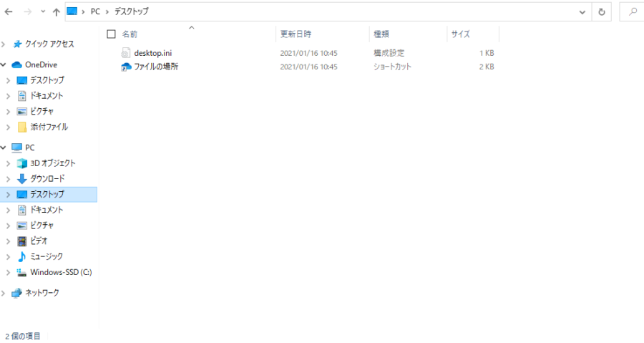644x343 pixels.
Task: Expand デスクトップ under OneDrive
Action: tap(8, 80)
